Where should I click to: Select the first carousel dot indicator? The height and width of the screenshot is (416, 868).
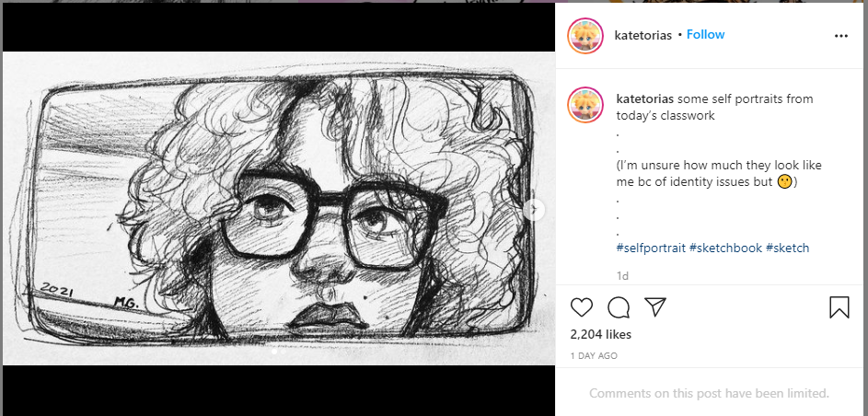(x=274, y=351)
